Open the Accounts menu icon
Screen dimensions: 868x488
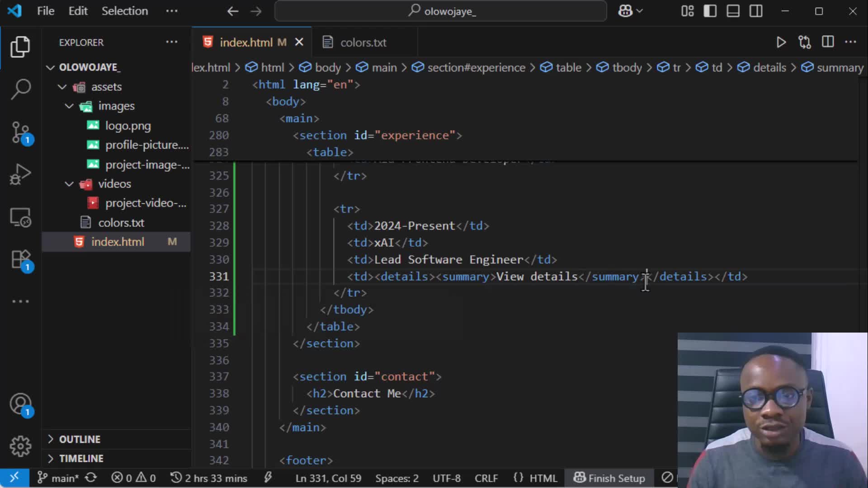(x=20, y=405)
